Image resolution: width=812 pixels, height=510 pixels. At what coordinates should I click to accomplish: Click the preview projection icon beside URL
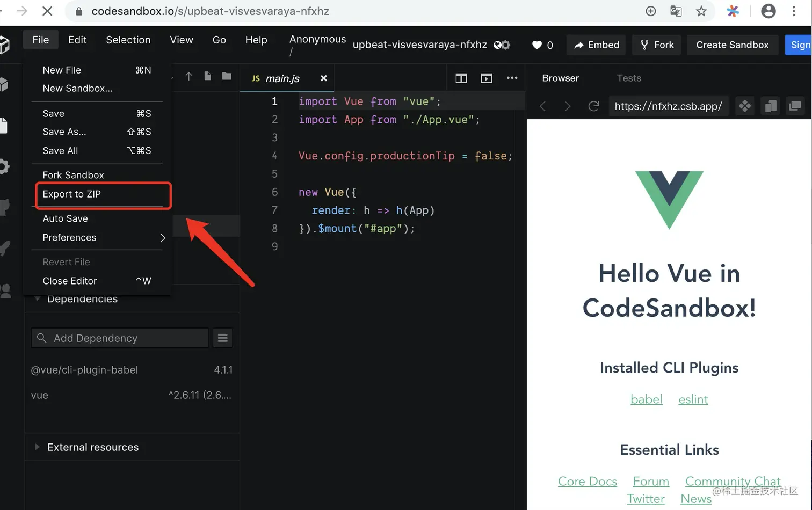coord(745,106)
